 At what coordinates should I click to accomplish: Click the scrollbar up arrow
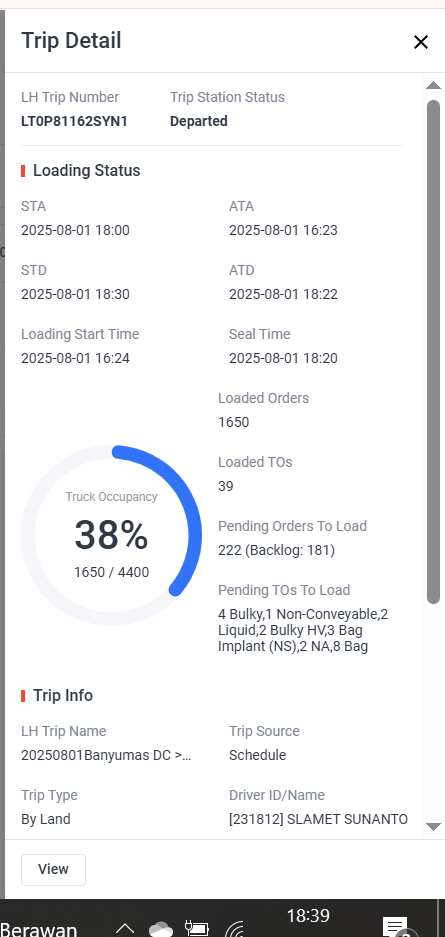point(433,85)
